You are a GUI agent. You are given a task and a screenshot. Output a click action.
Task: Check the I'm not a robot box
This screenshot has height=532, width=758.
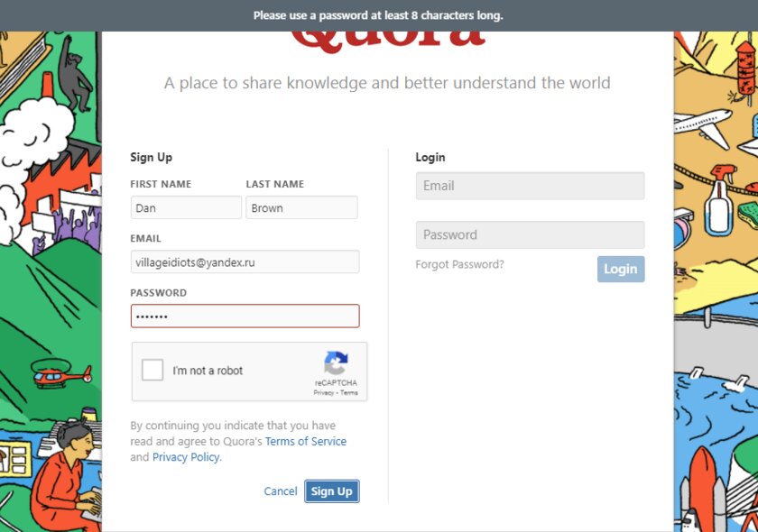pos(153,370)
